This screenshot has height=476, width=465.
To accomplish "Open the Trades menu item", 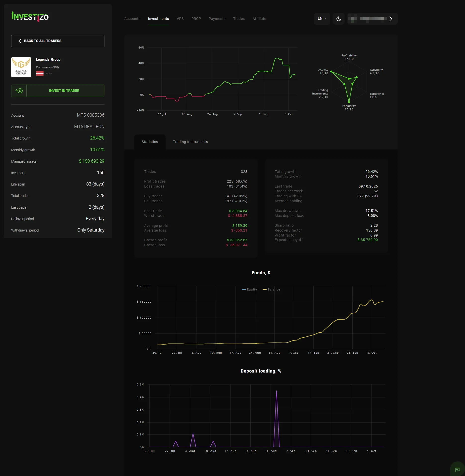I will 239,19.
